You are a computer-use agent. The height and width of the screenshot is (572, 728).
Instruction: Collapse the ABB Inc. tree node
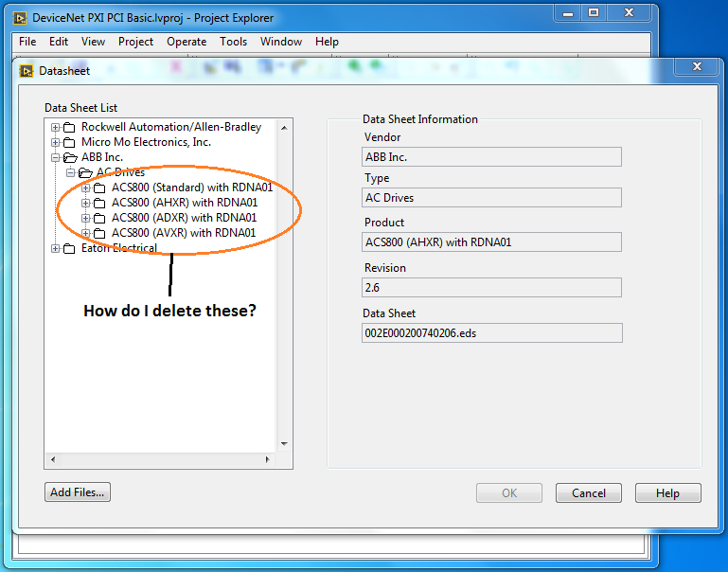pyautogui.click(x=55, y=158)
